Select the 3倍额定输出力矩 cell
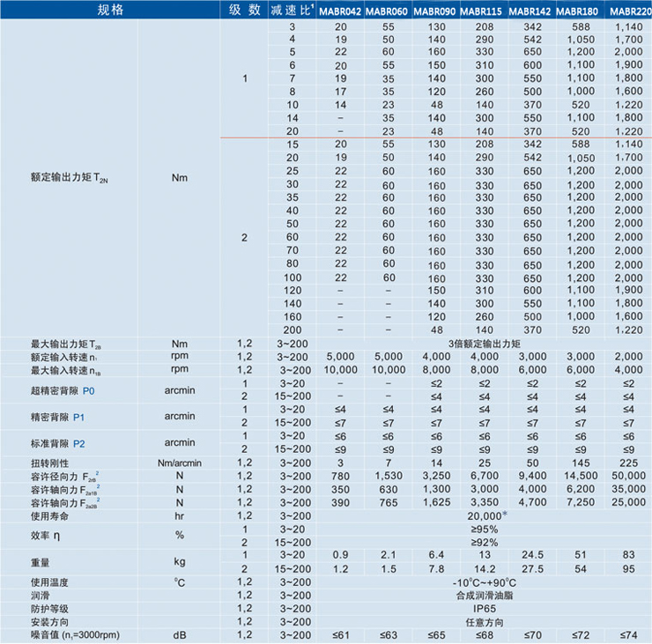 [483, 343]
